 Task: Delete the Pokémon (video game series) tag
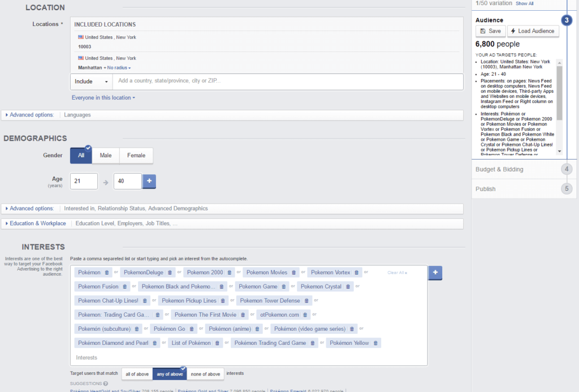coord(352,329)
